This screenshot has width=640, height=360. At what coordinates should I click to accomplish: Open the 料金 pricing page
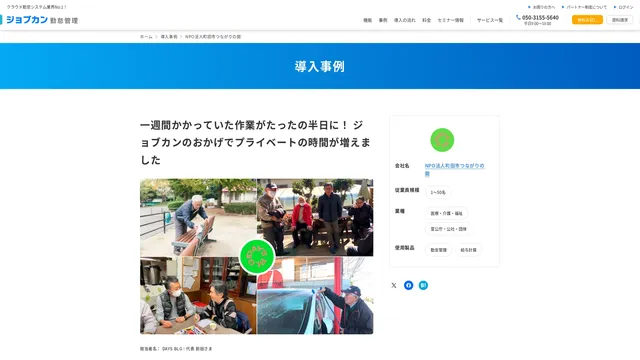(x=426, y=20)
